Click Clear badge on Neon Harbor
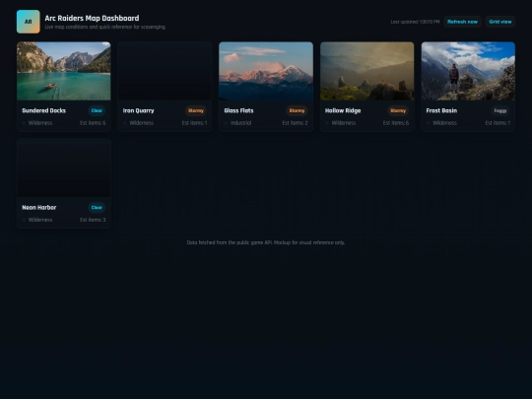Viewport: 532px width, 399px height. pos(97,207)
